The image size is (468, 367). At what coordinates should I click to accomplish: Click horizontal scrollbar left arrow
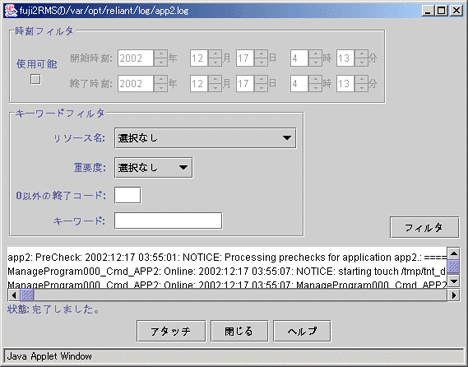pos(14,295)
